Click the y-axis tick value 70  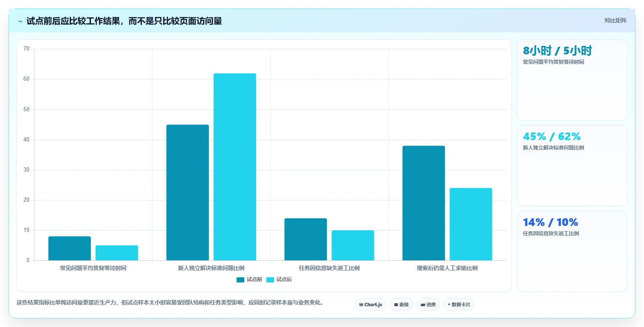click(x=26, y=49)
